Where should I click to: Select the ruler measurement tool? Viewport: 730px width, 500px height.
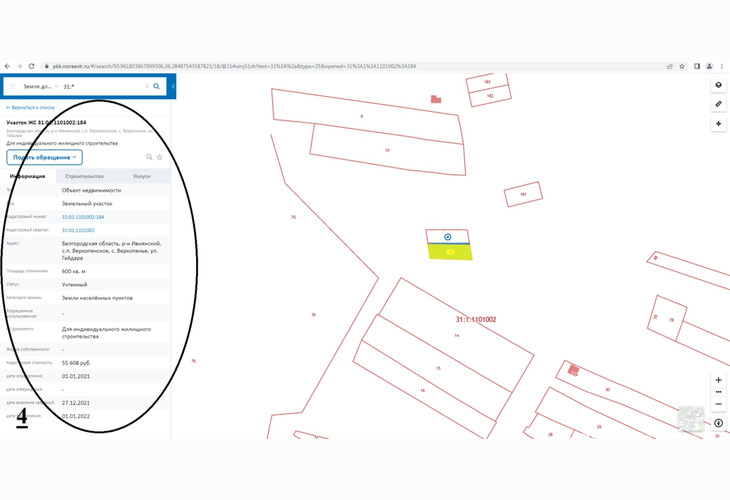point(718,104)
